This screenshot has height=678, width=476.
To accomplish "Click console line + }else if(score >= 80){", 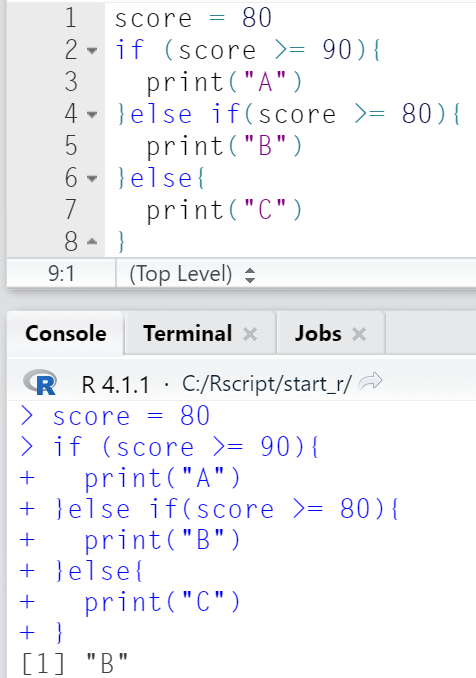I will pyautogui.click(x=209, y=509).
